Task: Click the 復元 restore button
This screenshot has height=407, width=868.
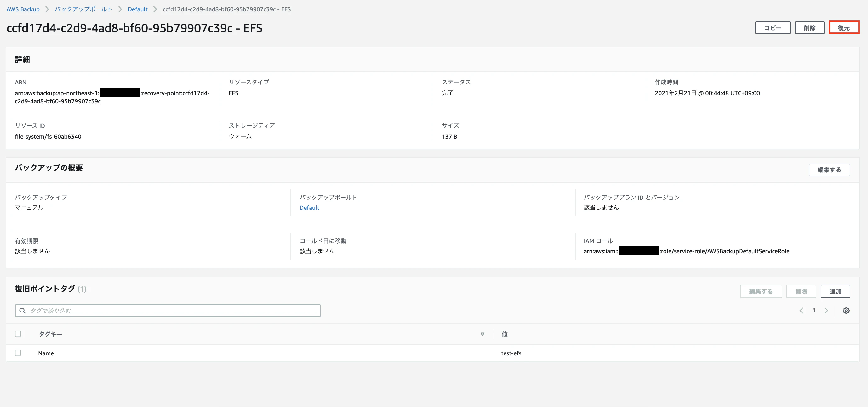Action: [x=844, y=28]
